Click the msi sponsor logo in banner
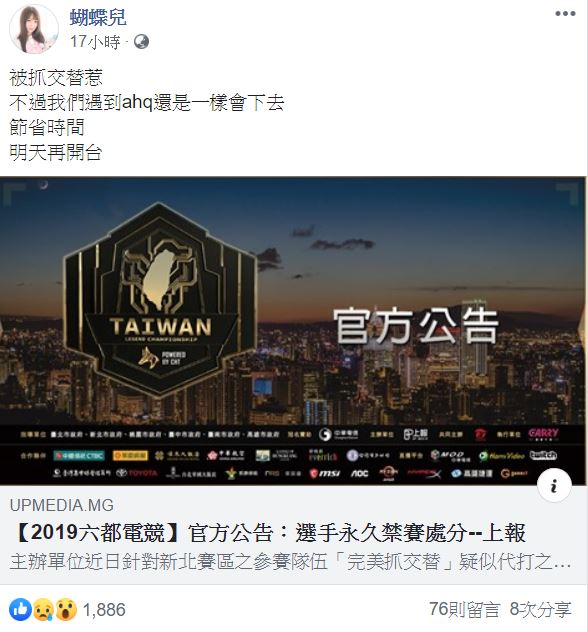Image resolution: width=588 pixels, height=632 pixels. click(325, 474)
